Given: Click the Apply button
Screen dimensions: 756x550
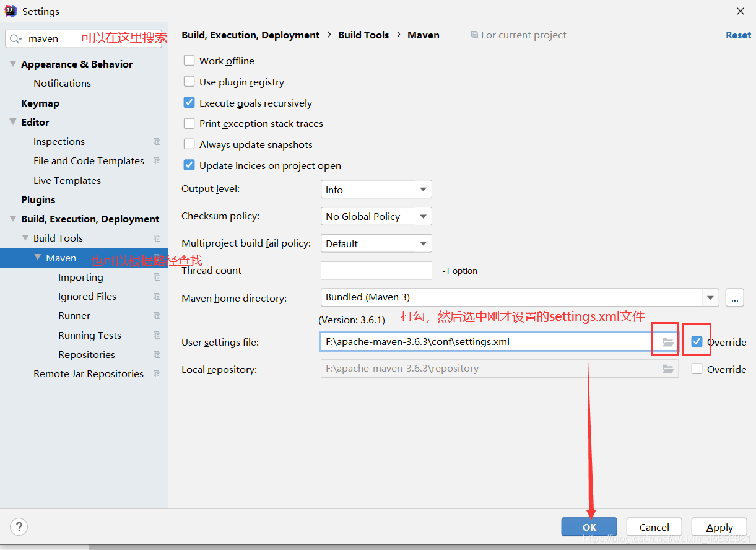Looking at the screenshot, I should [719, 527].
